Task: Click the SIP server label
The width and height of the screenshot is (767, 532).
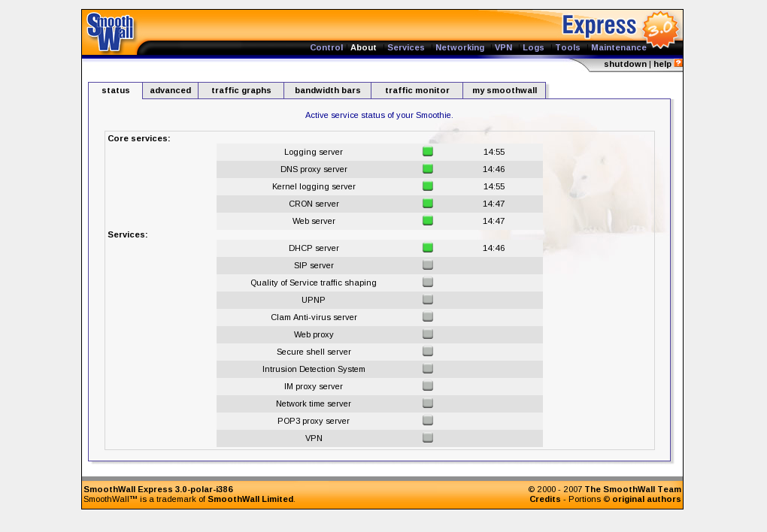Action: tap(314, 265)
